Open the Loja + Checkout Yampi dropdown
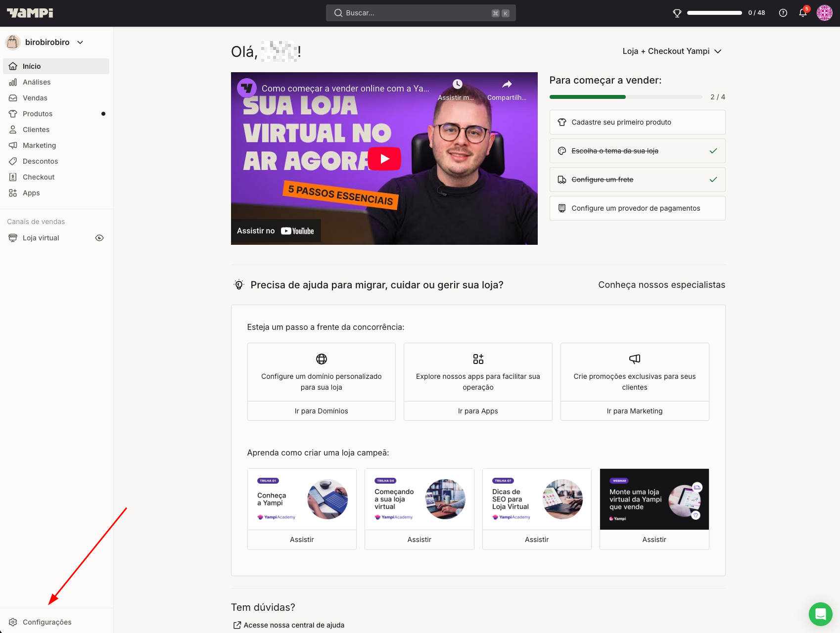Image resolution: width=840 pixels, height=633 pixels. [x=672, y=51]
